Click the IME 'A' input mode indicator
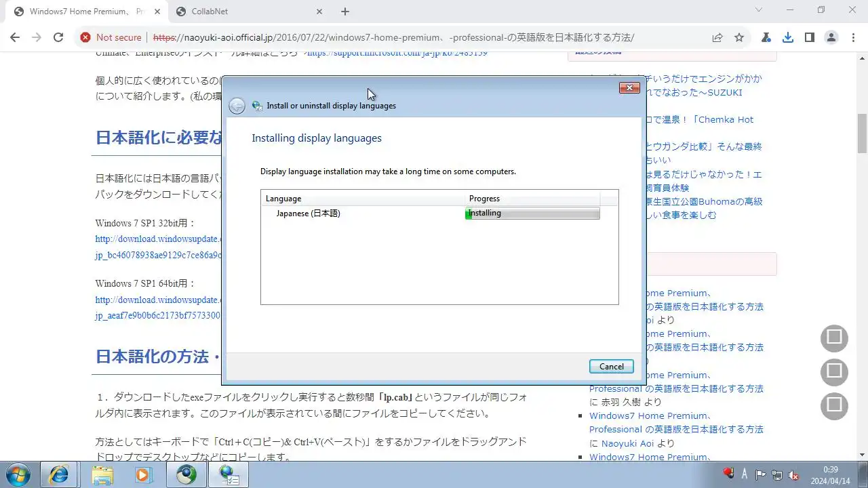868x488 pixels. tap(745, 474)
